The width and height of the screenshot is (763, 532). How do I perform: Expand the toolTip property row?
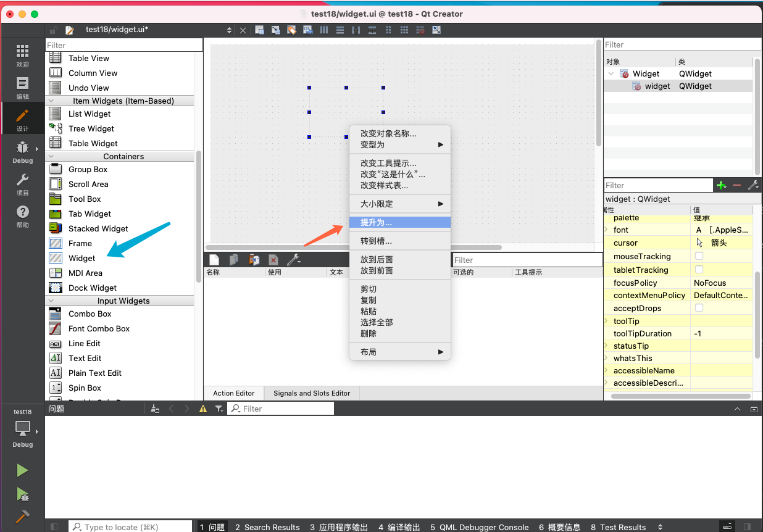point(606,321)
